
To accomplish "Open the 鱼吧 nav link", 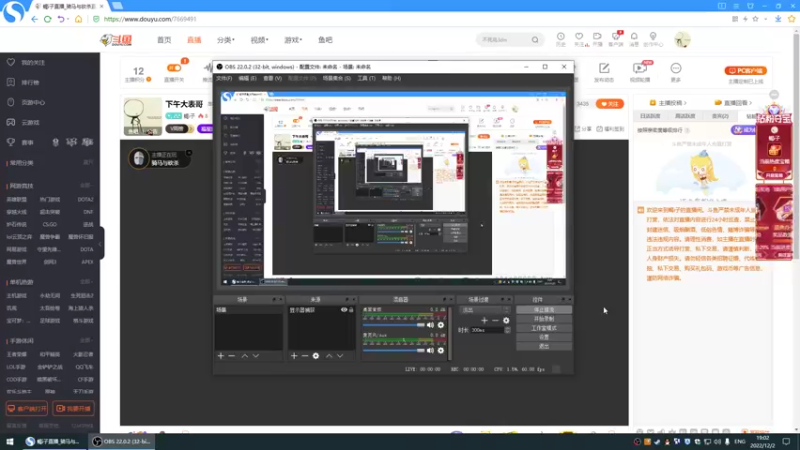I will [325, 40].
